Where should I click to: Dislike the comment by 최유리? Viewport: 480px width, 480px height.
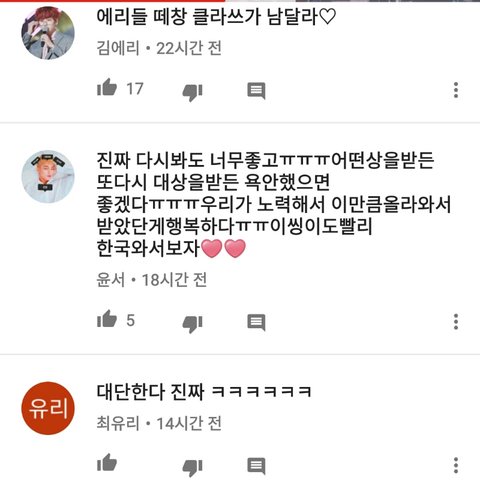(x=193, y=467)
